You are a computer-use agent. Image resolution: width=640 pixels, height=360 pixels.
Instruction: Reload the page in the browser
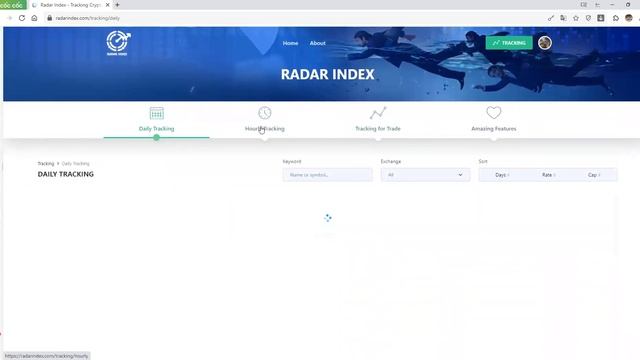(22, 18)
